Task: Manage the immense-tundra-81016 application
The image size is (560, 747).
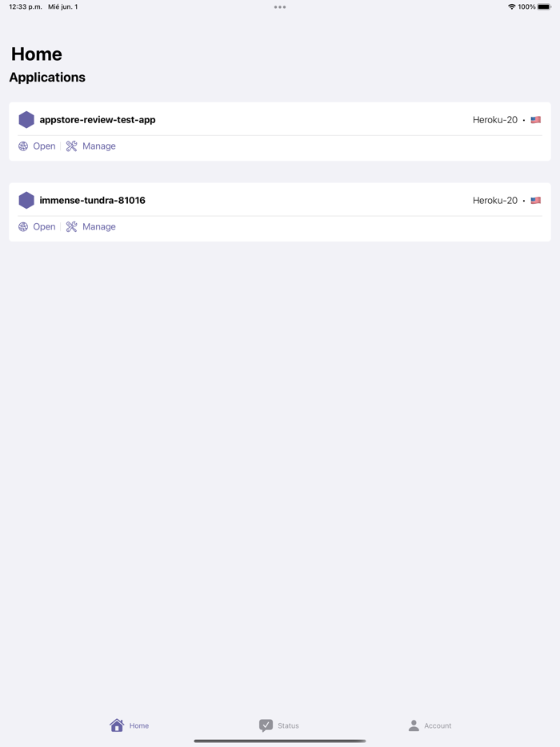Action: pyautogui.click(x=98, y=227)
